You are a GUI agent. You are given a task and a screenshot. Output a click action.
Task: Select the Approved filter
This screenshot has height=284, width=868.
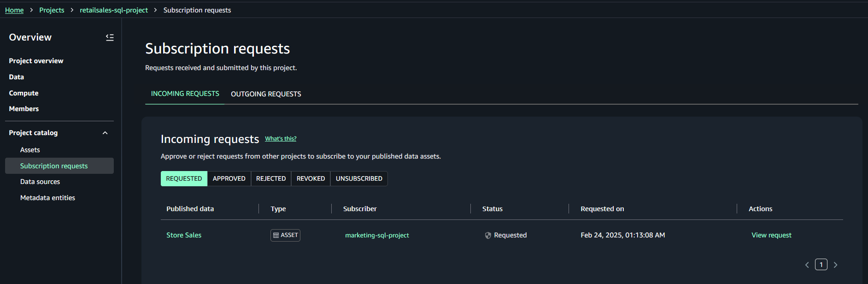pos(229,178)
